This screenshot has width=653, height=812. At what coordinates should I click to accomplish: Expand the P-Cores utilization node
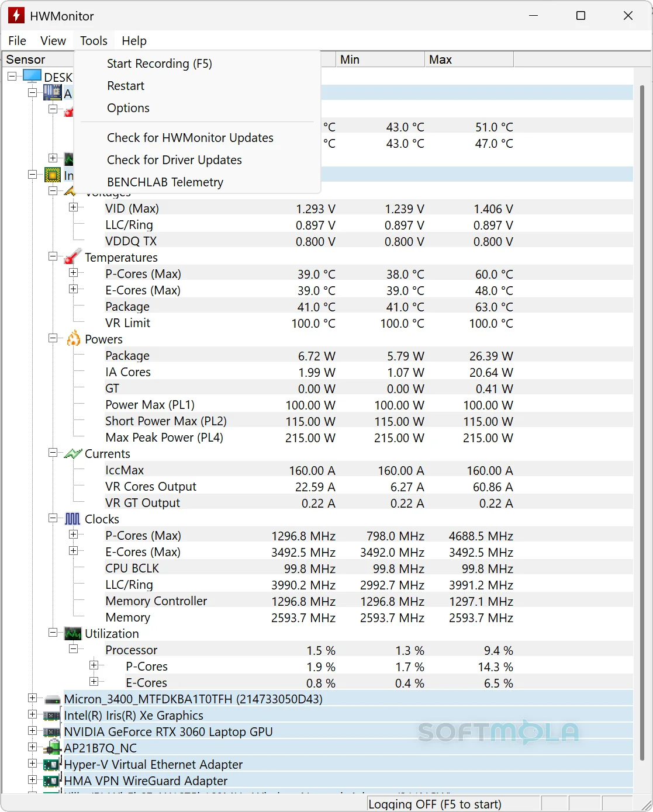click(x=94, y=665)
